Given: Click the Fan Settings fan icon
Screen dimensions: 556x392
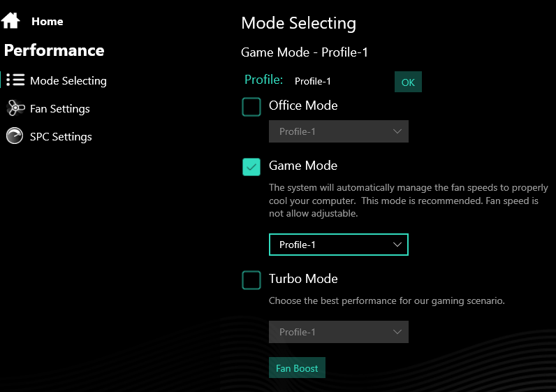Looking at the screenshot, I should (x=15, y=108).
